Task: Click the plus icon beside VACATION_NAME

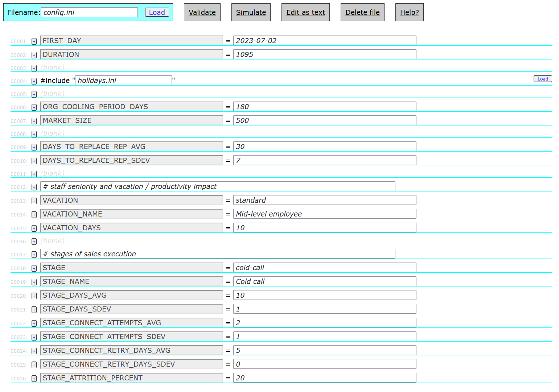Action: [34, 215]
